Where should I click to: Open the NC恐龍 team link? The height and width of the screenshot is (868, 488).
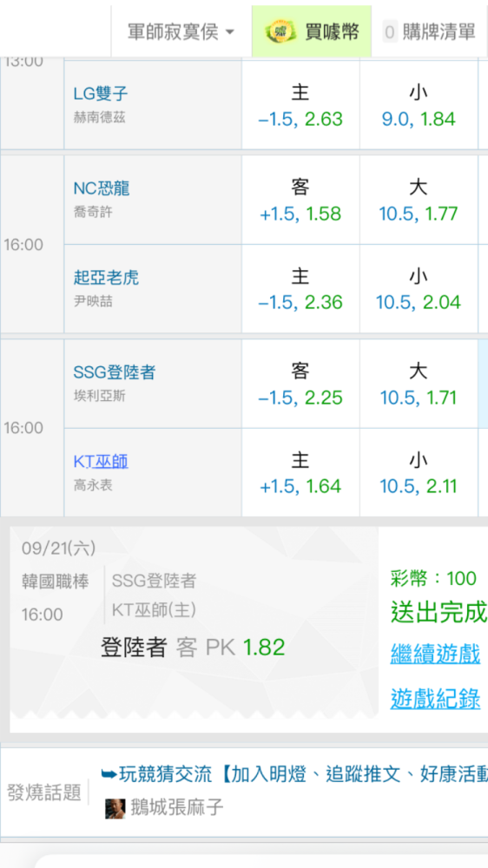(102, 188)
